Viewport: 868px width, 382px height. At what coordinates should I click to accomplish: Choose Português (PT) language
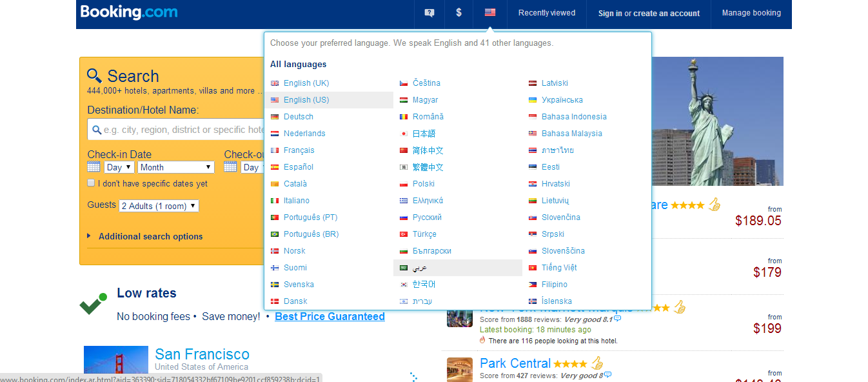[x=310, y=217]
